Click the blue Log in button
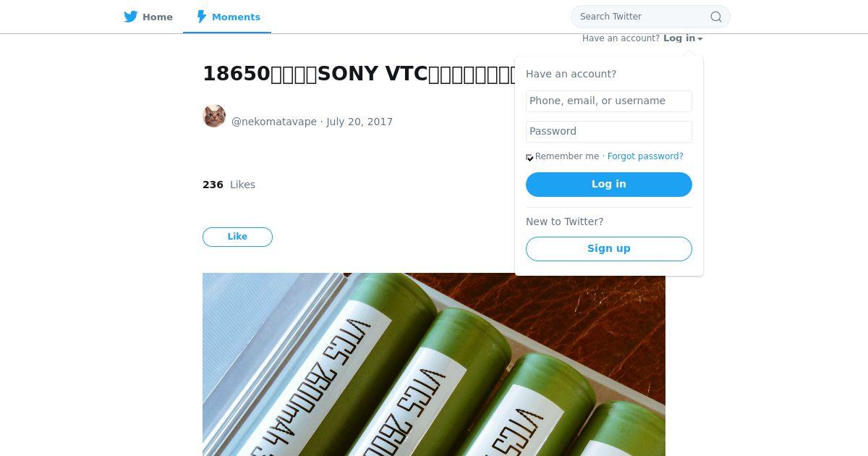 pyautogui.click(x=609, y=185)
